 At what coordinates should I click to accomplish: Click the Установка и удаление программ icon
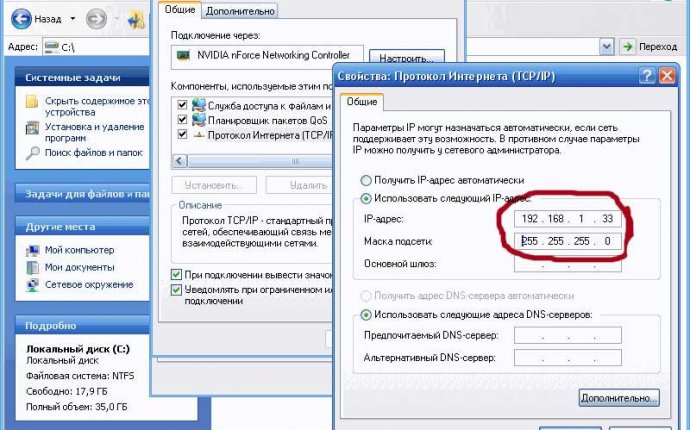coord(32,128)
